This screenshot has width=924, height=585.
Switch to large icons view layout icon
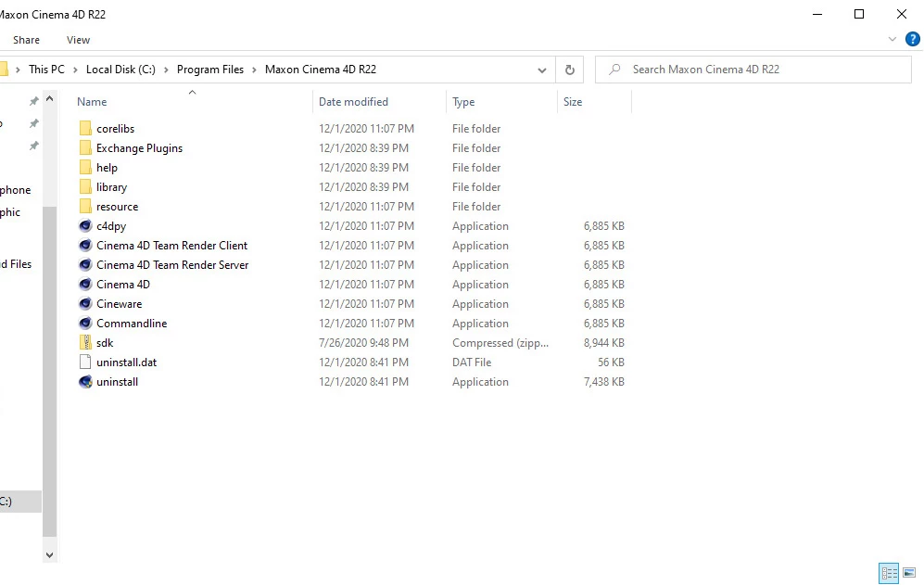pyautogui.click(x=909, y=573)
